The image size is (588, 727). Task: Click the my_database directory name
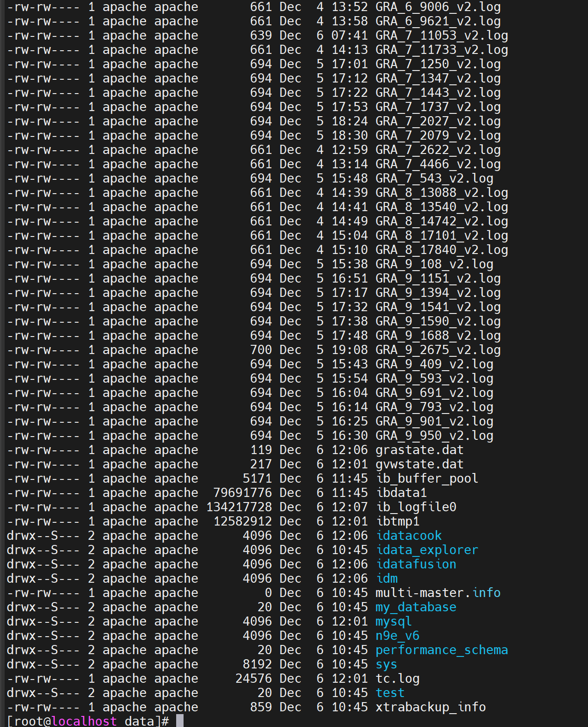point(416,607)
